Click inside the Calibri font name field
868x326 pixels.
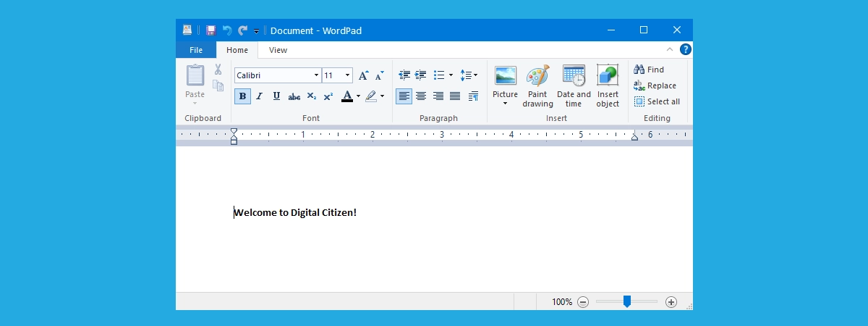point(273,75)
